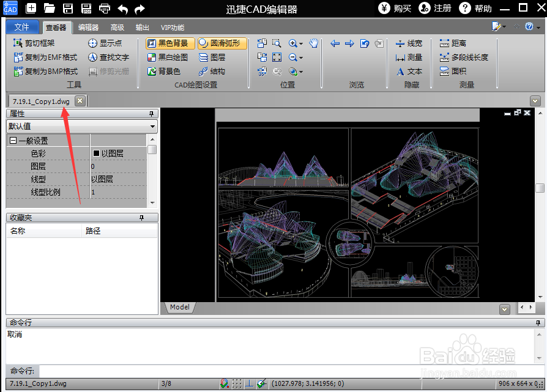The height and width of the screenshot is (392, 547).
Task: Toggle 文本 text visibility
Action: click(x=409, y=71)
